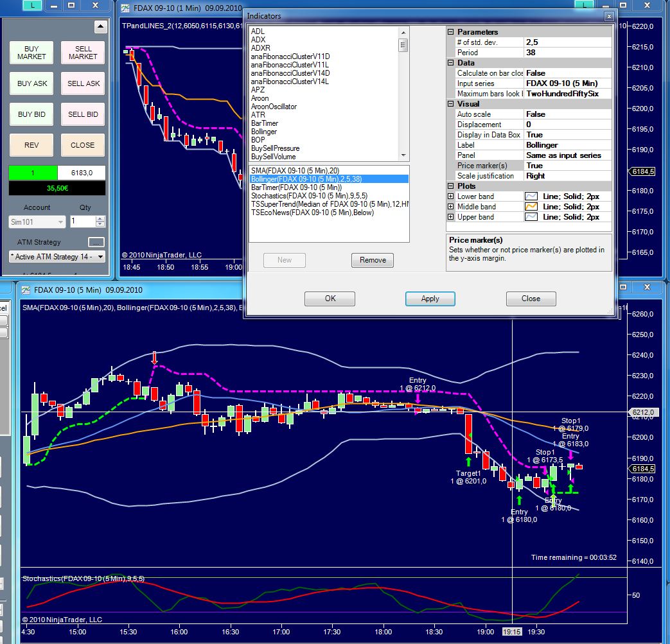Select ADL in indicator list
Image resolution: width=670 pixels, height=644 pixels.
pos(258,31)
